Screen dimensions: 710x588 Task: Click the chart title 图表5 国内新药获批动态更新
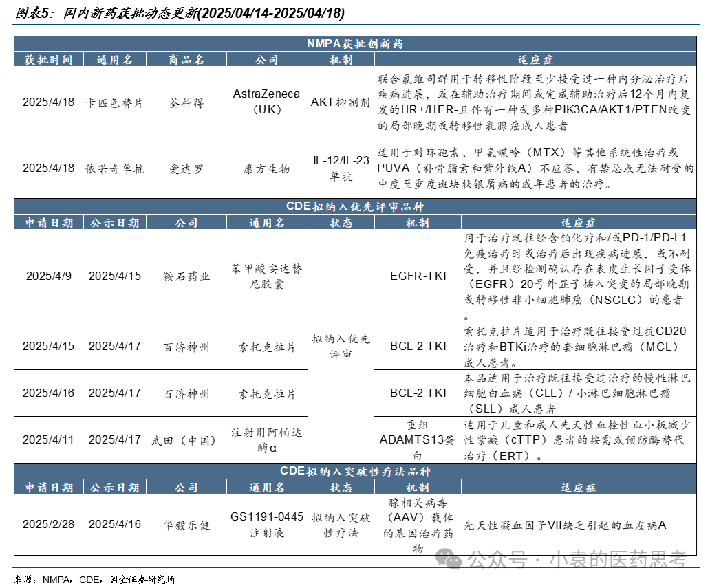[180, 12]
